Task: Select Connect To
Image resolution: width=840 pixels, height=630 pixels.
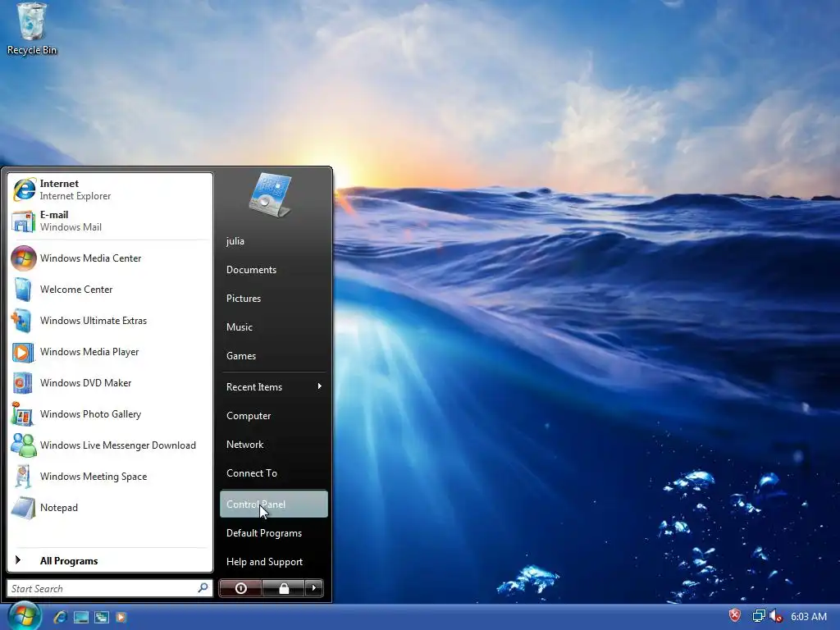Action: 274,473
